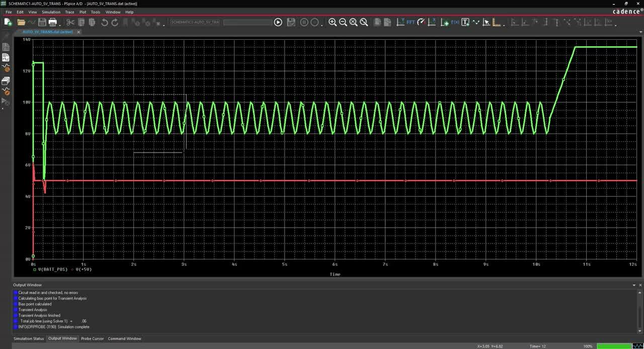Click the green progress bar in status bar
This screenshot has width=644, height=349.
point(615,346)
